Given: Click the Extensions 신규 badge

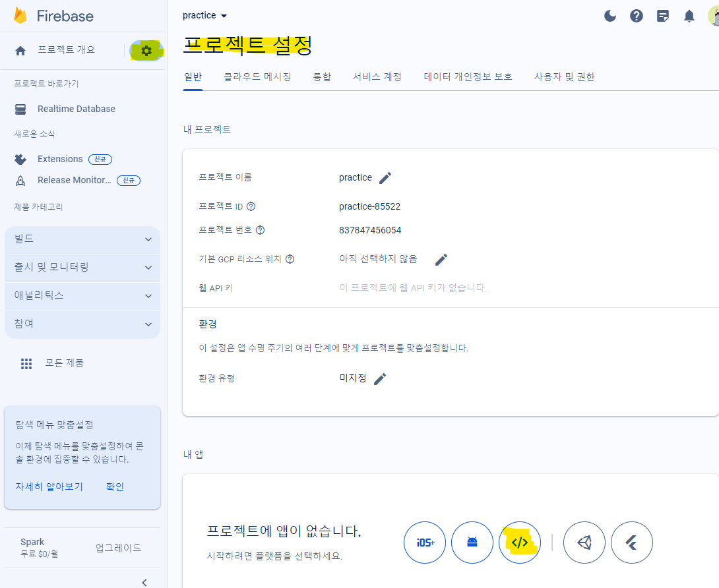Looking at the screenshot, I should pos(100,159).
